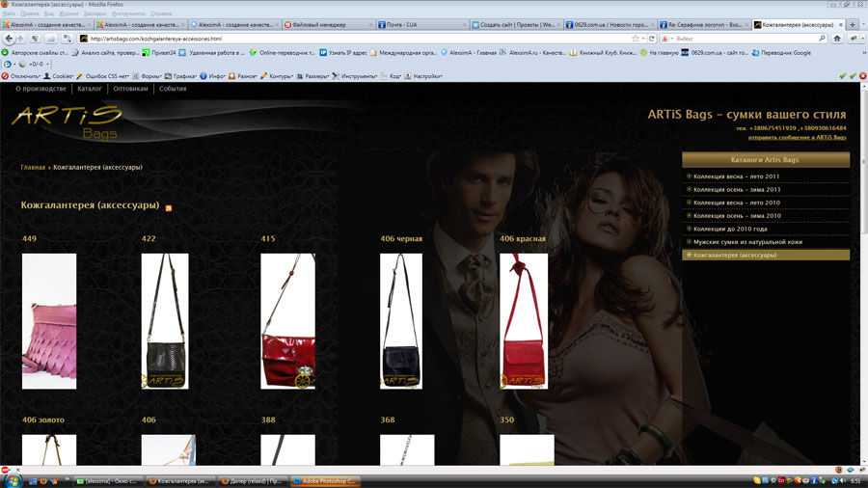Open the Журнал menu in the Firefox menu bar
Image resolution: width=868 pixels, height=488 pixels.
click(x=68, y=14)
